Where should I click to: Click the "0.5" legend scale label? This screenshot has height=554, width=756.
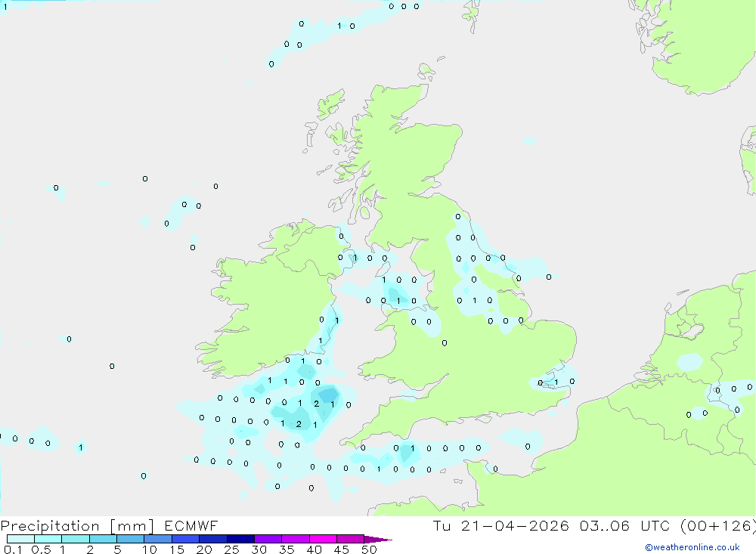click(x=42, y=549)
